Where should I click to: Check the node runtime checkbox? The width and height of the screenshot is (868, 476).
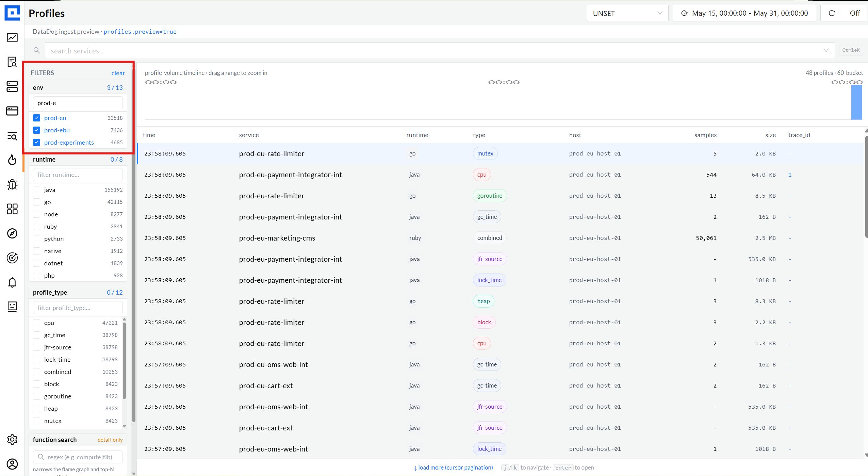(37, 214)
